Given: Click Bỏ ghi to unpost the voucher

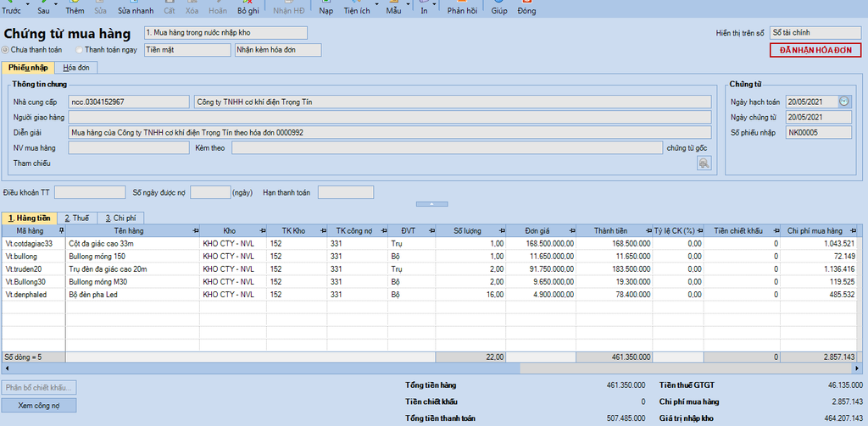Looking at the screenshot, I should [x=248, y=8].
